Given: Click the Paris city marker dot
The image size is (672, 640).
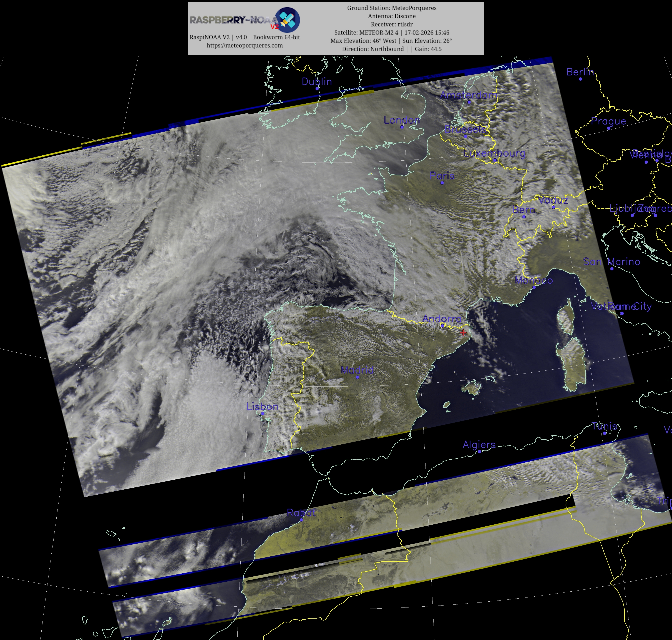Looking at the screenshot, I should coord(442,183).
